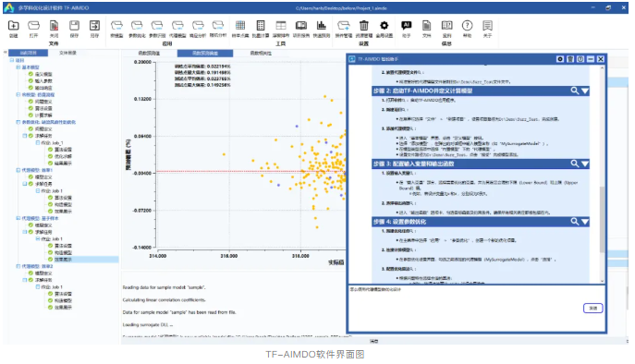This screenshot has height=364, width=635.
Task: Click the 'Reading data for sample model' log line
Action: tap(164, 287)
